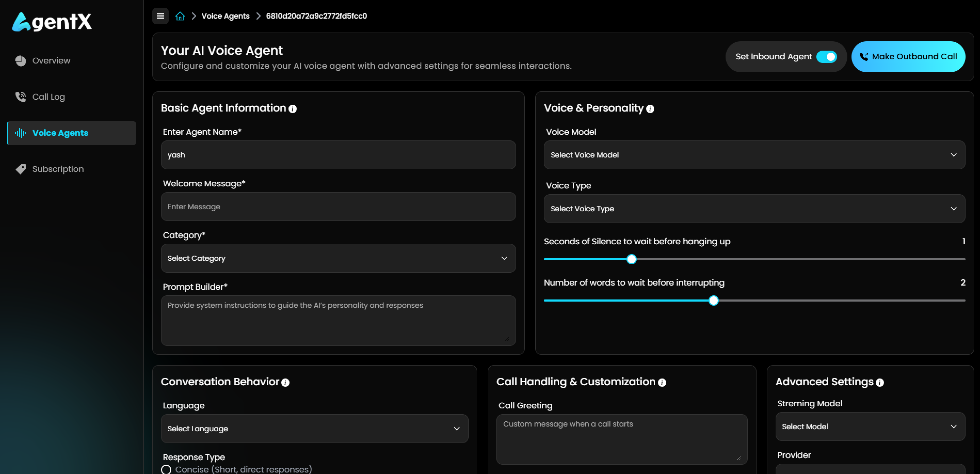Open the Select Voice Model dropdown
The width and height of the screenshot is (980, 474).
[754, 155]
